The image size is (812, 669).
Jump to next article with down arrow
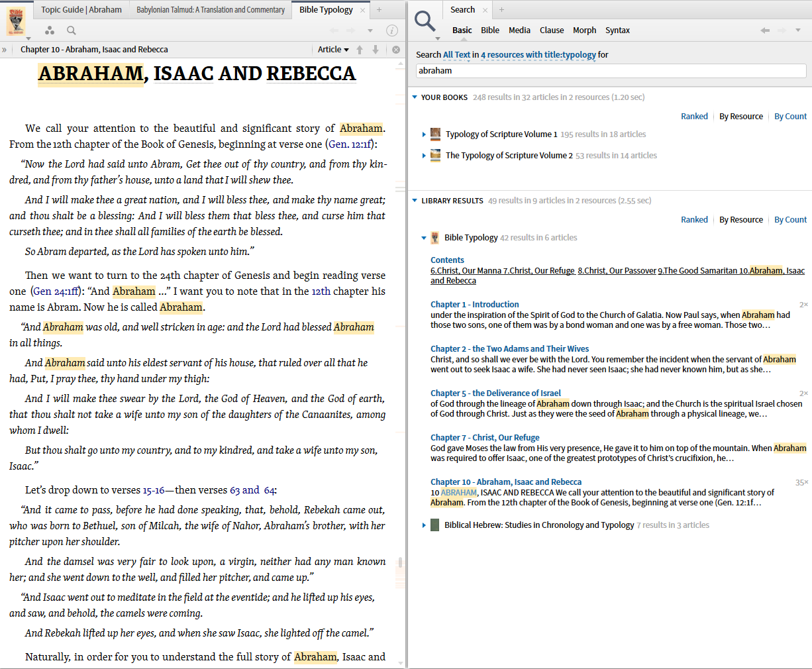(x=376, y=50)
